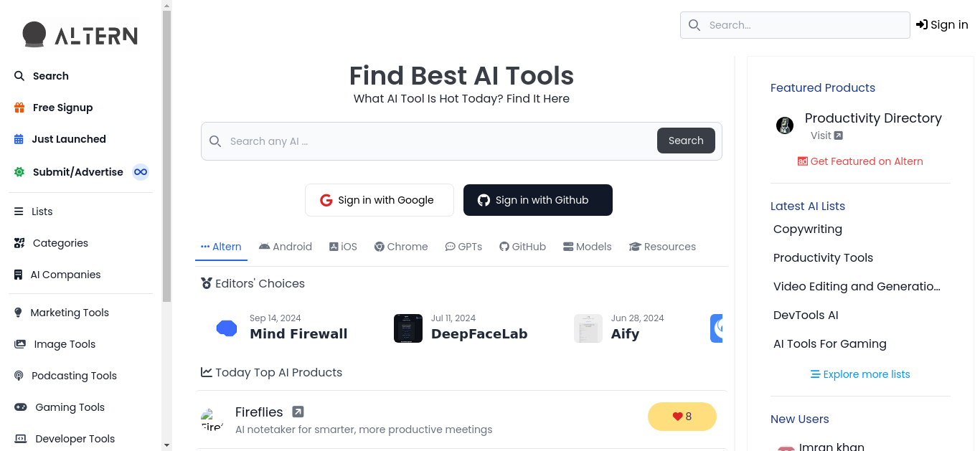Like Fireflies with the heart button

pyautogui.click(x=682, y=417)
